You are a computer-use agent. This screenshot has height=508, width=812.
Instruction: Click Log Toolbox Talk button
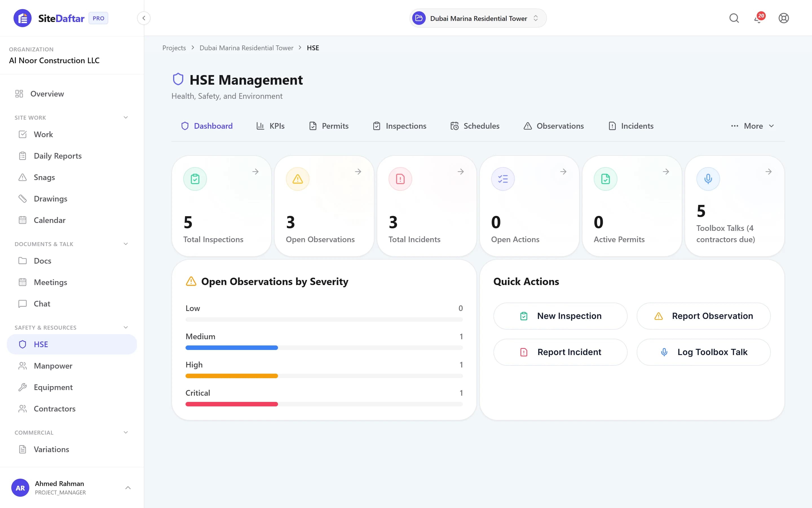pos(703,352)
